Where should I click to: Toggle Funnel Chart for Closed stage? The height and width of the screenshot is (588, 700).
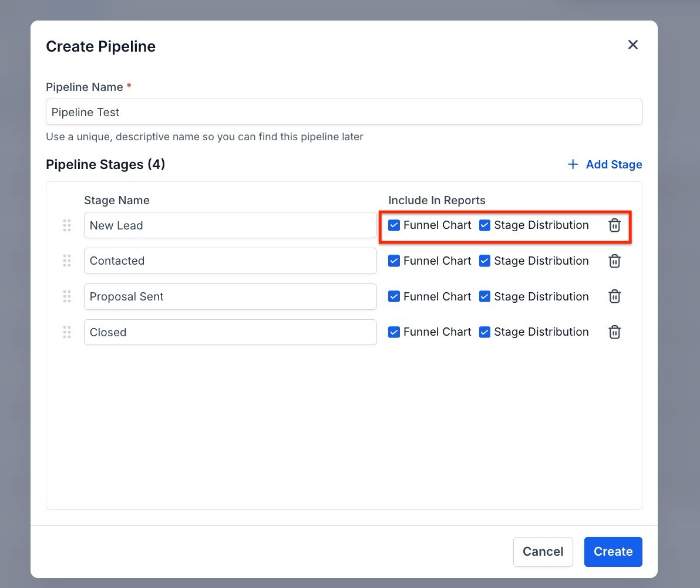[394, 332]
